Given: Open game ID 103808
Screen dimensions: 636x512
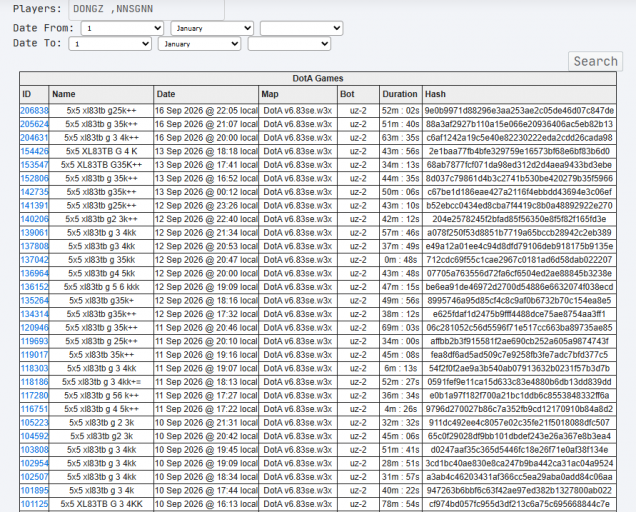Looking at the screenshot, I should point(34,450).
